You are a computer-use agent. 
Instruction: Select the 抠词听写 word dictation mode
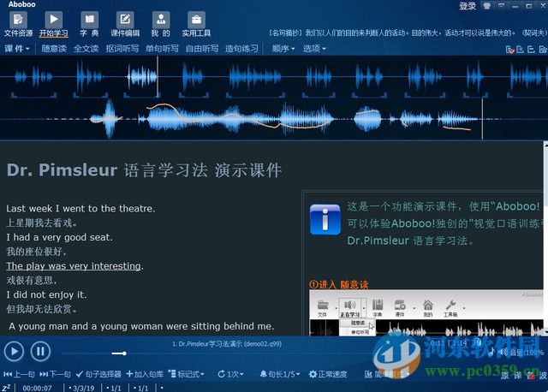(122, 49)
